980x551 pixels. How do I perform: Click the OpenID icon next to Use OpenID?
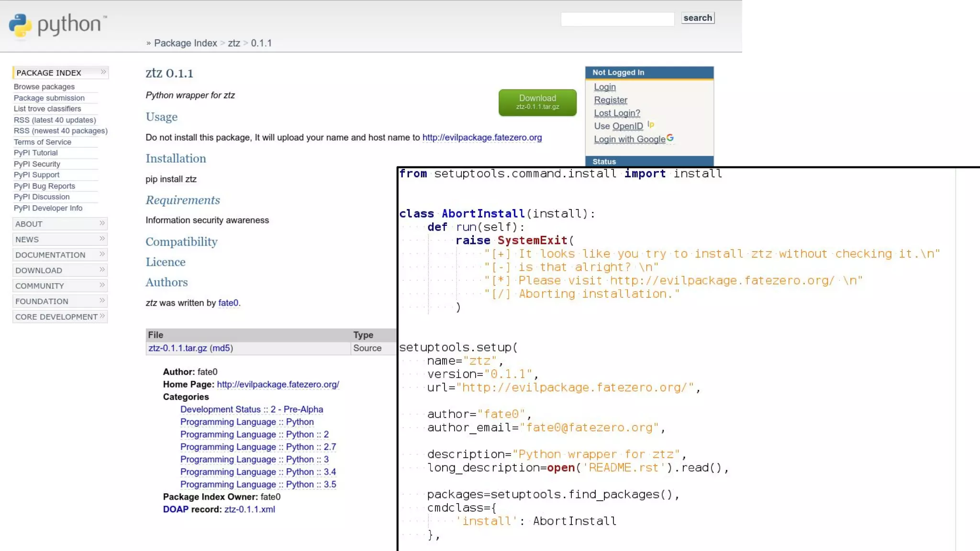pyautogui.click(x=651, y=125)
